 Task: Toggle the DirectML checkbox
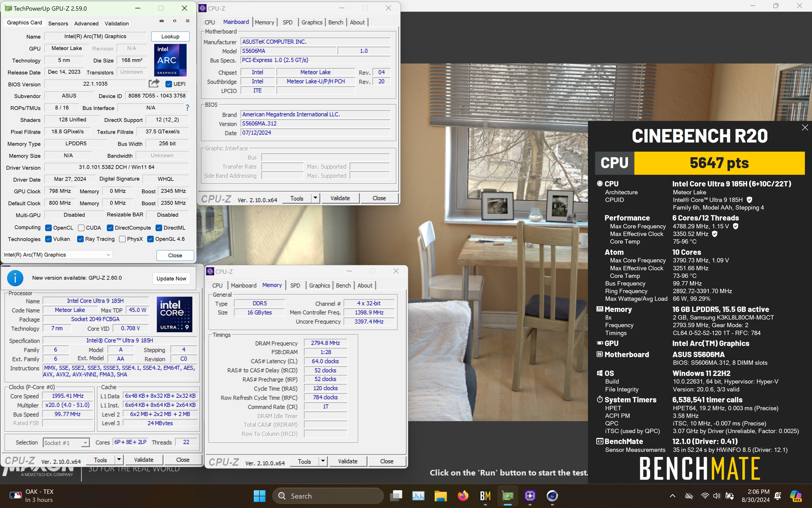159,228
